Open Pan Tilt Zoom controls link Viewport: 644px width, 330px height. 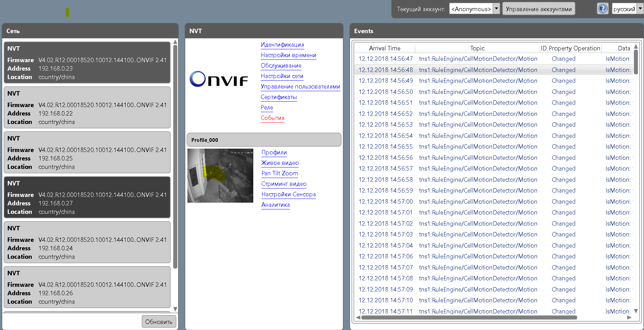(x=279, y=173)
